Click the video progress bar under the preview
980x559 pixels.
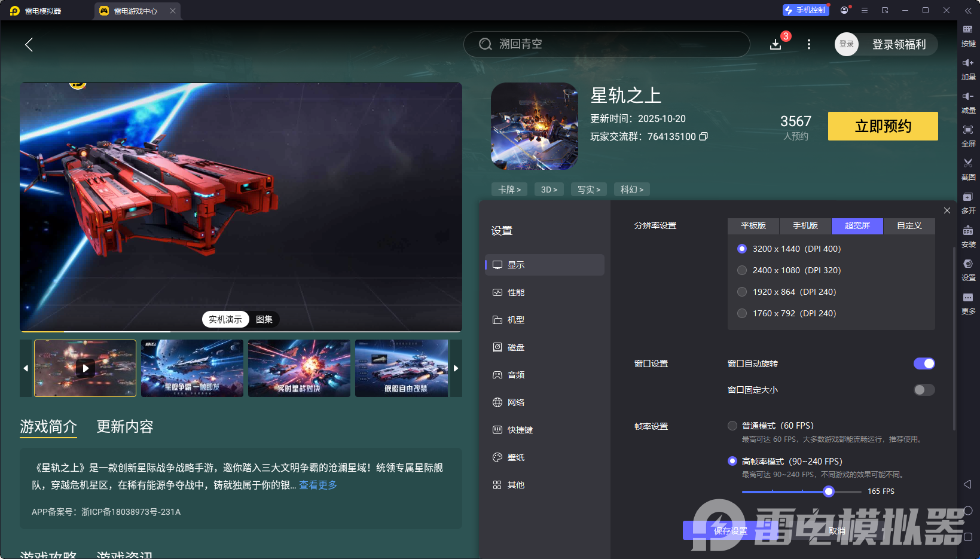point(241,331)
